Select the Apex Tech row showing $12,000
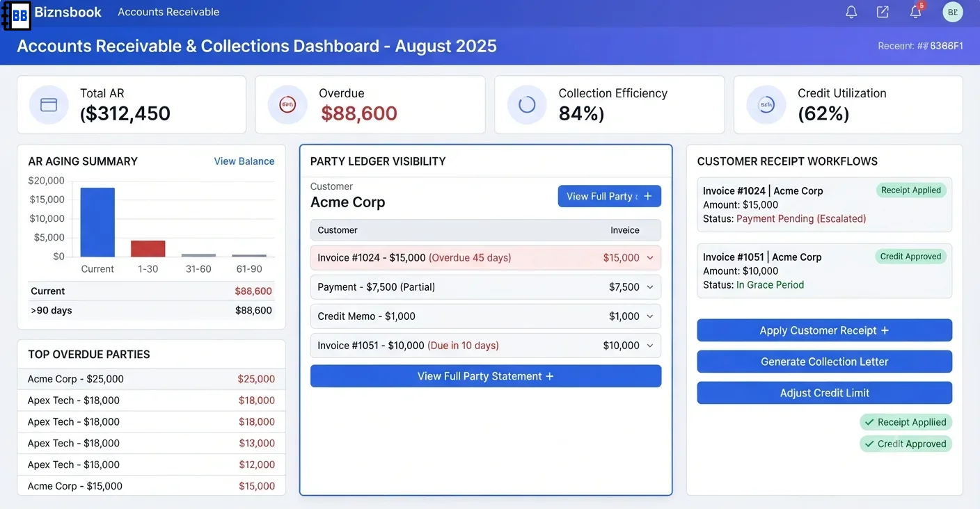This screenshot has width=980, height=509. (x=151, y=464)
